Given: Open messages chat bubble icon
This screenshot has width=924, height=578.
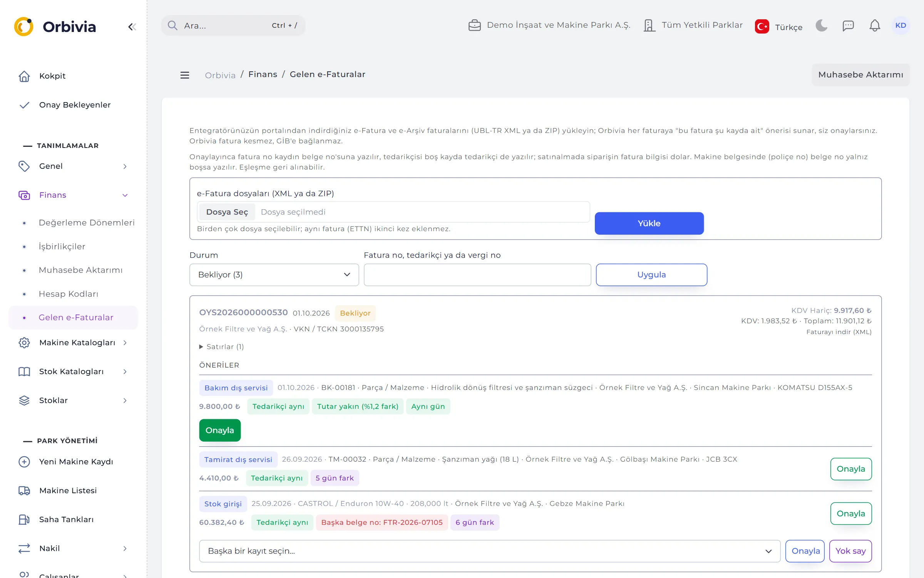Looking at the screenshot, I should pos(848,25).
